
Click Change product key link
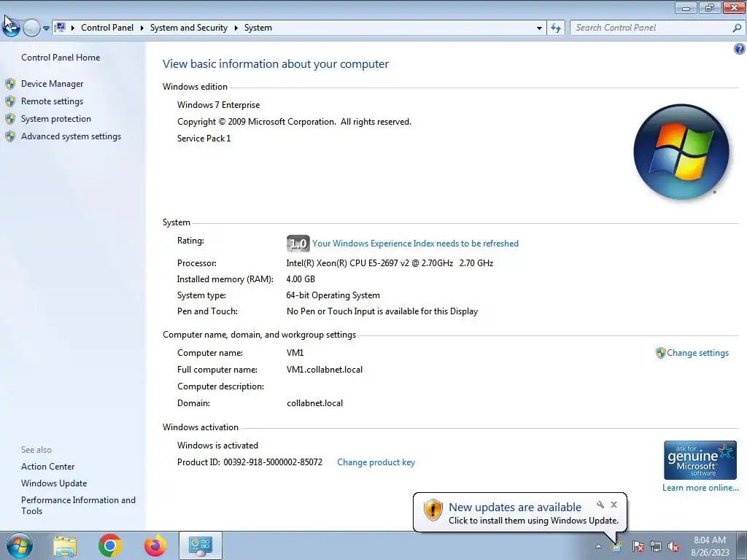pyautogui.click(x=376, y=462)
